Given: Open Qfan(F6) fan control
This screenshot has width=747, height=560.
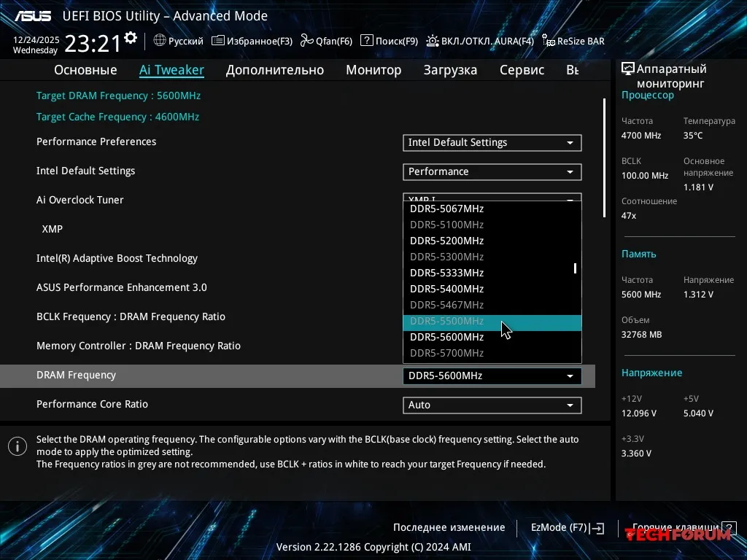Looking at the screenshot, I should point(306,41).
